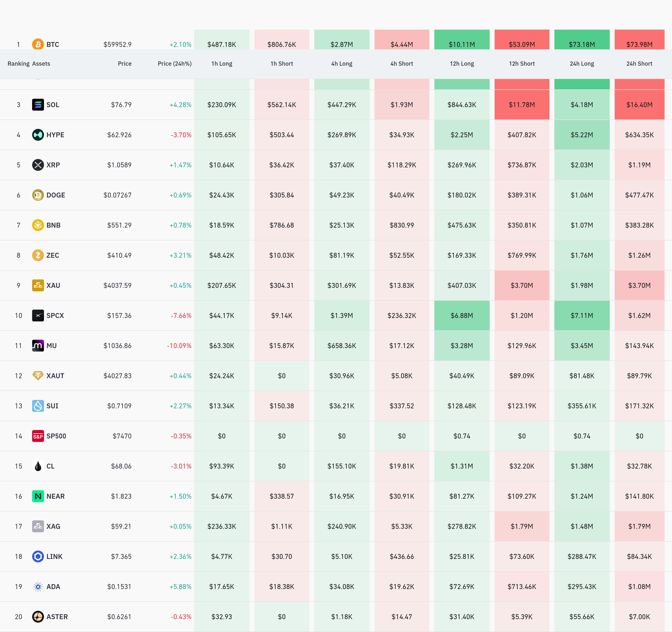672x632 pixels.
Task: Click SPCX 12h Long green cell $6.88M
Action: tap(462, 316)
